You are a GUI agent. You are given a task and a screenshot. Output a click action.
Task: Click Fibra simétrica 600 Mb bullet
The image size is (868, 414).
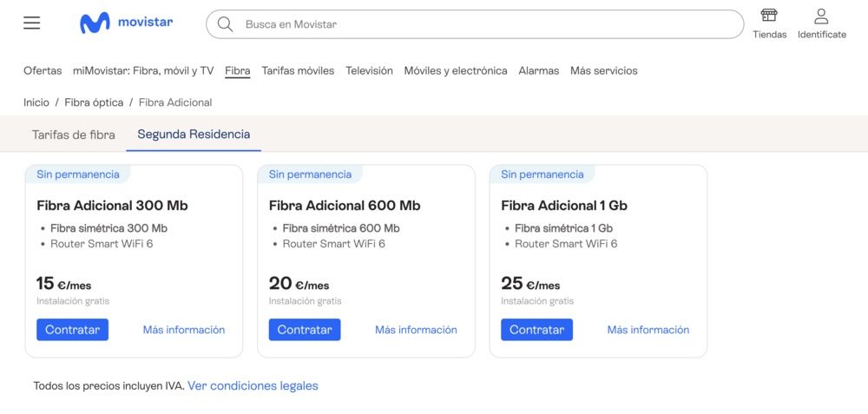point(341,228)
